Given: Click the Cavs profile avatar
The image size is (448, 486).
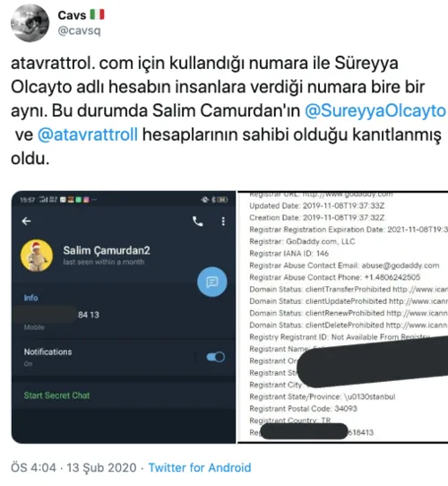Looking at the screenshot, I should 30,23.
